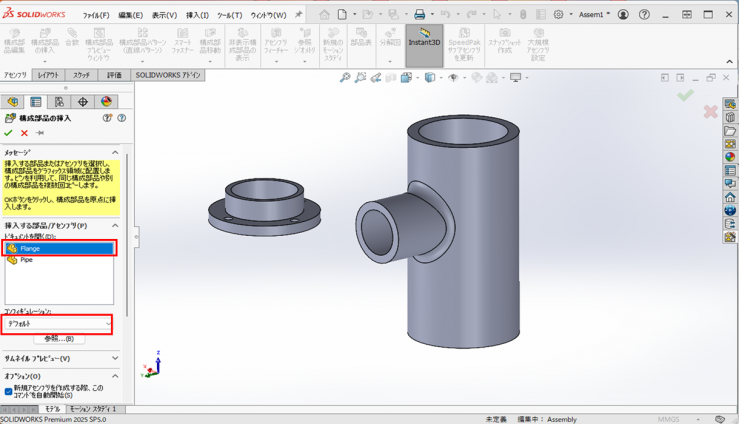Screen dimensions: 739x424
Task: Open the configuration dropdown showing デフォルト
Action: pos(58,324)
